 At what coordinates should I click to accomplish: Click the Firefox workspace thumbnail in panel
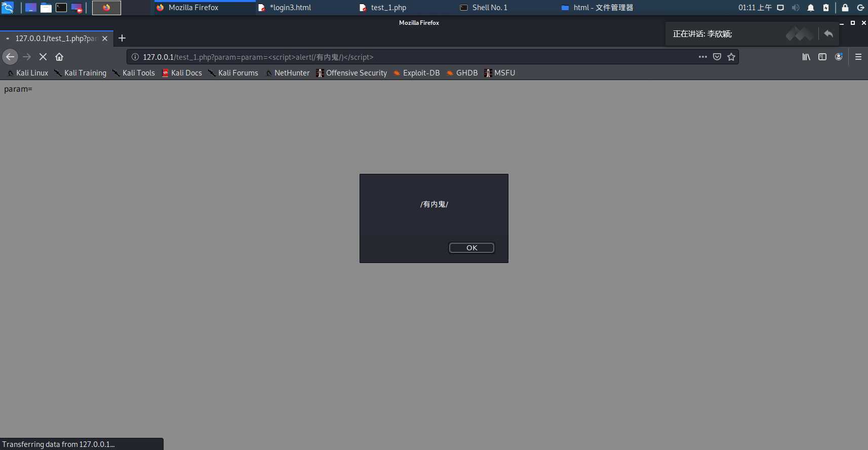coord(106,8)
